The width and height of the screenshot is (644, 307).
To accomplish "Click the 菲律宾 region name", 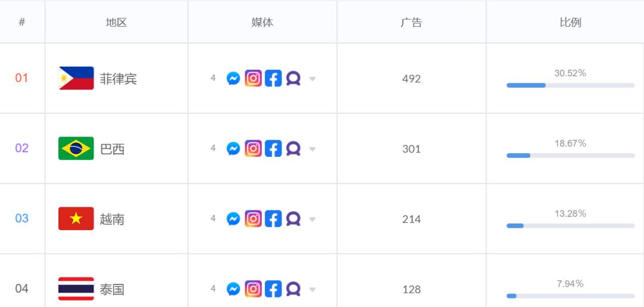I will (x=118, y=79).
